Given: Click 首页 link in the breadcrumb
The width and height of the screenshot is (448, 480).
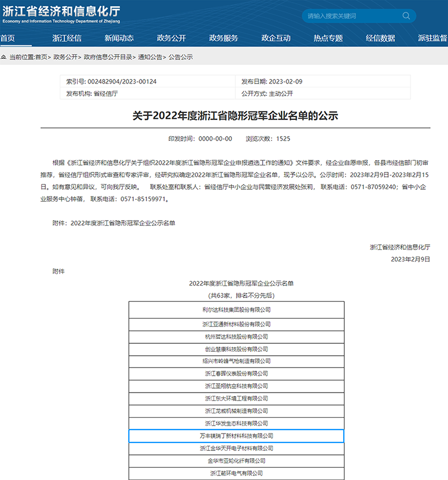Looking at the screenshot, I should [x=41, y=57].
